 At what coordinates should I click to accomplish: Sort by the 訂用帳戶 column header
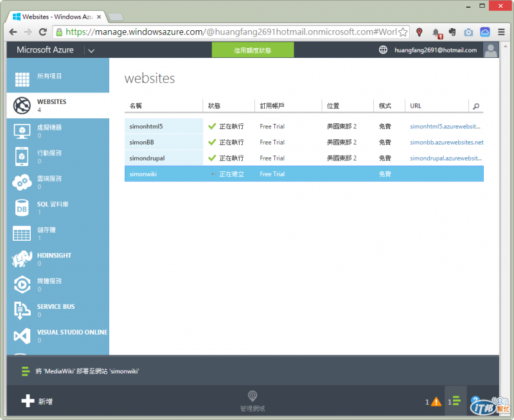272,105
